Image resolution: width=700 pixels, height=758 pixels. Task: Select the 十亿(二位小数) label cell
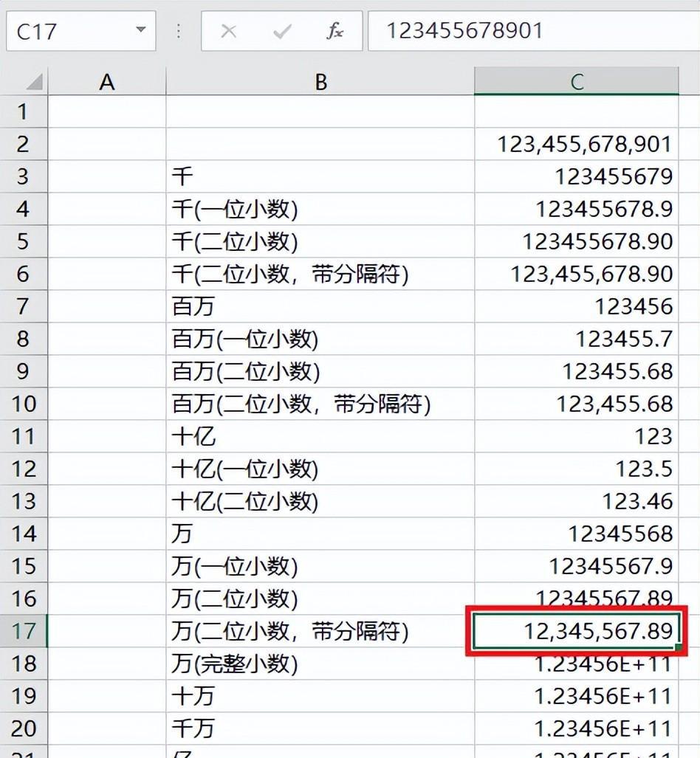[x=320, y=501]
